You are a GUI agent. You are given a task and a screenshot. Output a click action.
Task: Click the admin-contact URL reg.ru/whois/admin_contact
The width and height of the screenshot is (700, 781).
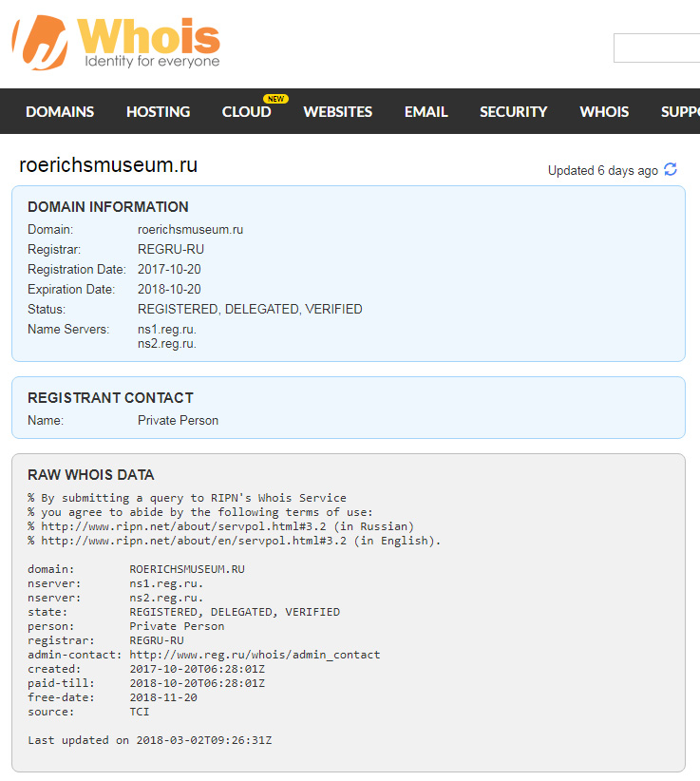point(255,655)
